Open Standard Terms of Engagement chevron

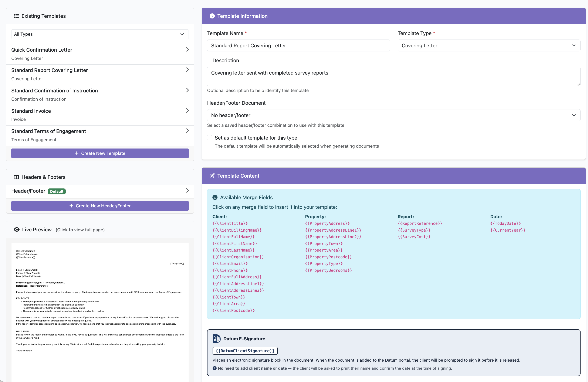tap(187, 131)
